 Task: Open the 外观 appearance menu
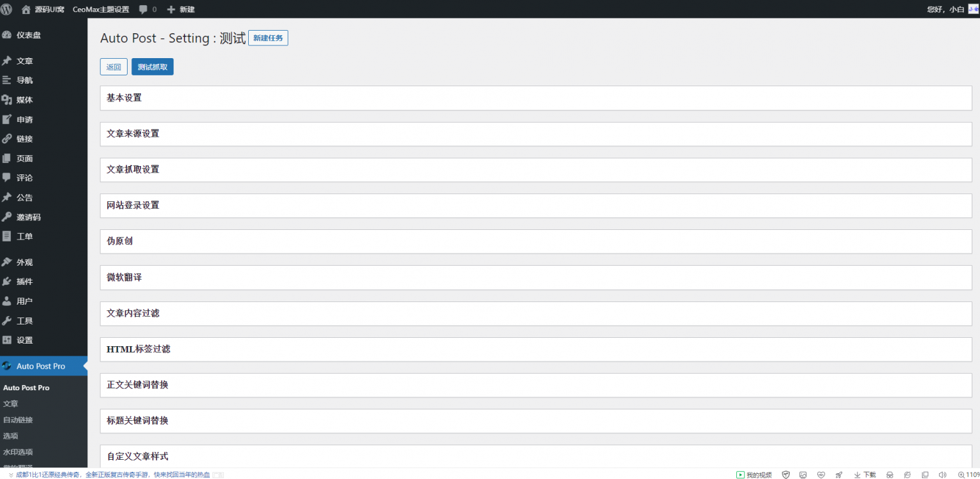(25, 262)
